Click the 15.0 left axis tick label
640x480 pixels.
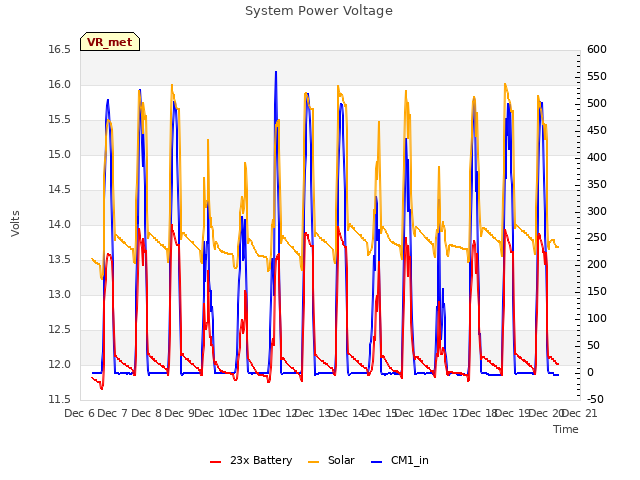tap(60, 155)
